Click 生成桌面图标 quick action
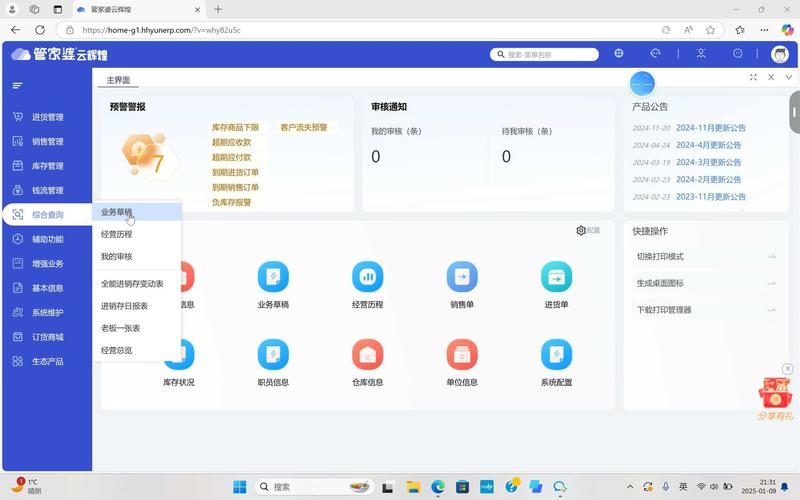 coord(706,283)
